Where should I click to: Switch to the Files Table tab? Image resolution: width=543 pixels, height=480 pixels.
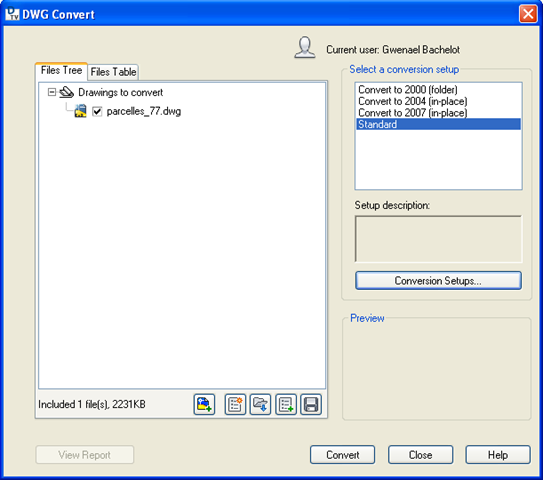[113, 72]
